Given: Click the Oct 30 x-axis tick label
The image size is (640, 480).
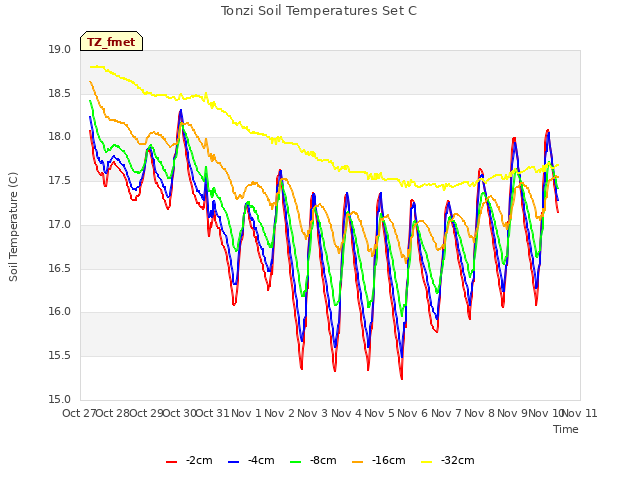Looking at the screenshot, I should pos(180,413).
